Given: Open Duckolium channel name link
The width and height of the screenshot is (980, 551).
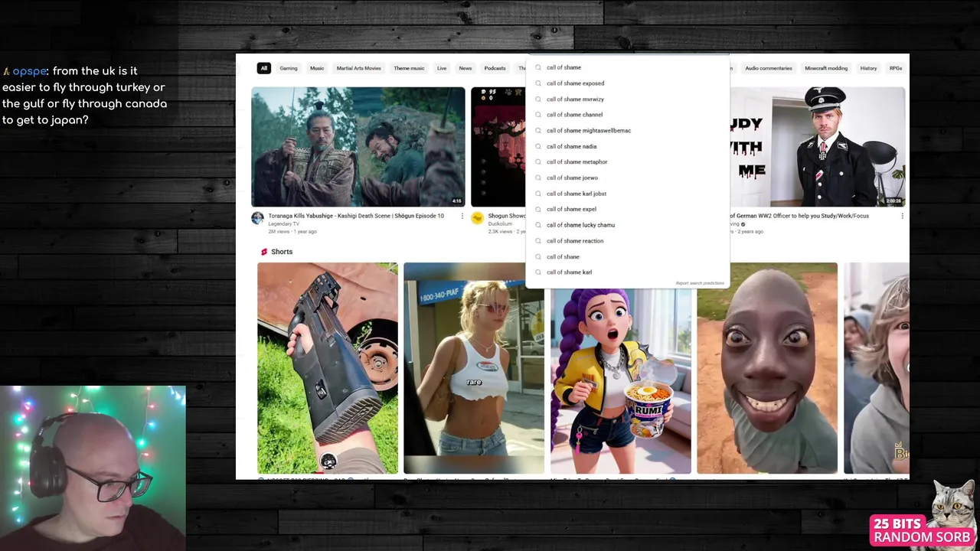Looking at the screenshot, I should (501, 223).
